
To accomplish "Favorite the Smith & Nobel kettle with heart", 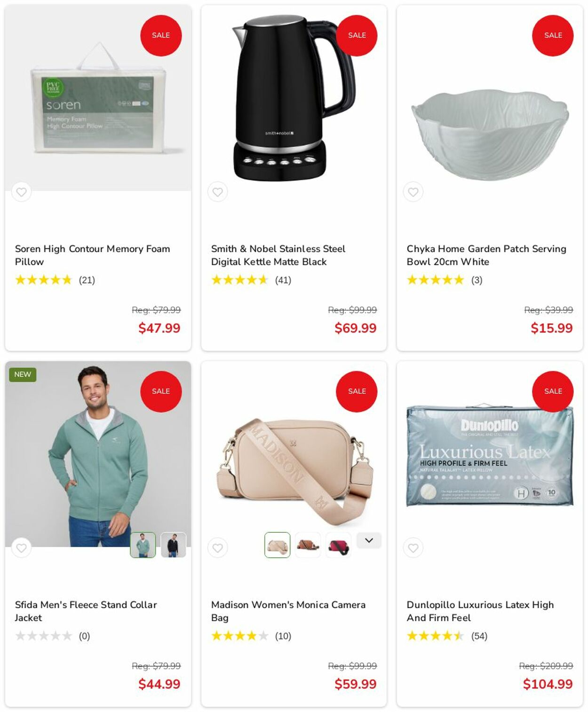I will pos(217,192).
